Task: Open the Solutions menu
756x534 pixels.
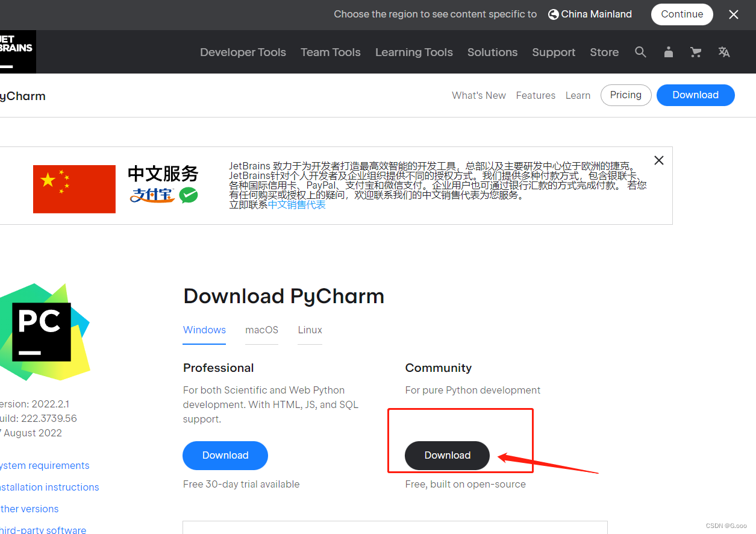Action: coord(492,52)
